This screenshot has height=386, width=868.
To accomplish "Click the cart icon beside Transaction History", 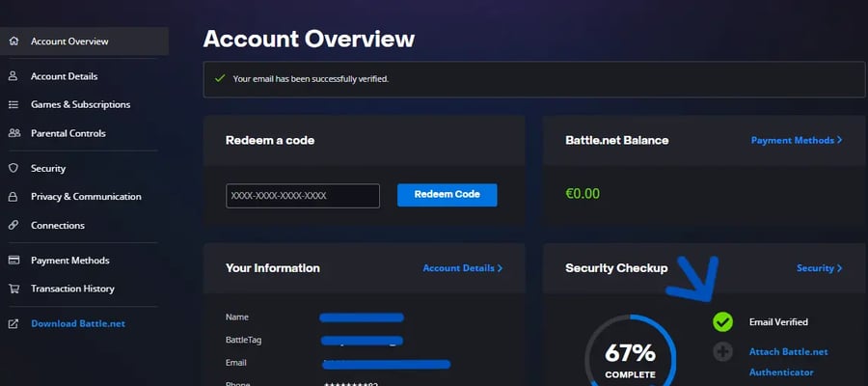I will point(14,289).
